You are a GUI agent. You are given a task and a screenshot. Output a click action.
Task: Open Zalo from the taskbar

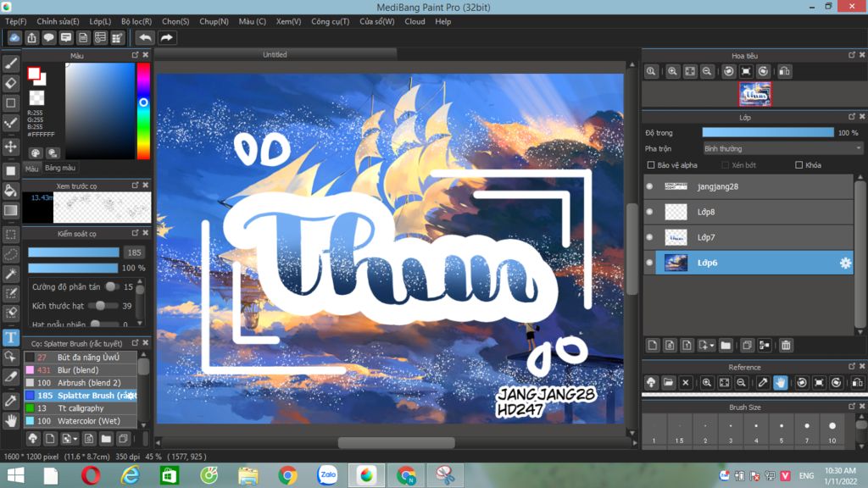pyautogui.click(x=327, y=475)
